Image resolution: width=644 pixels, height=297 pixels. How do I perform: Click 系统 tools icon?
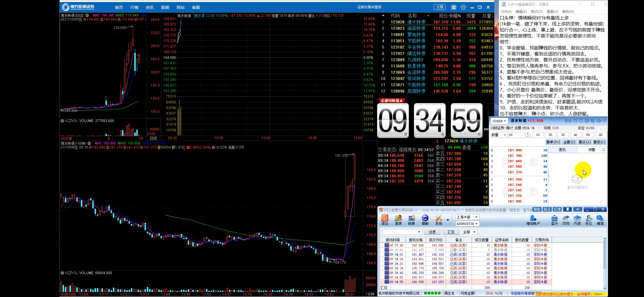point(439,220)
